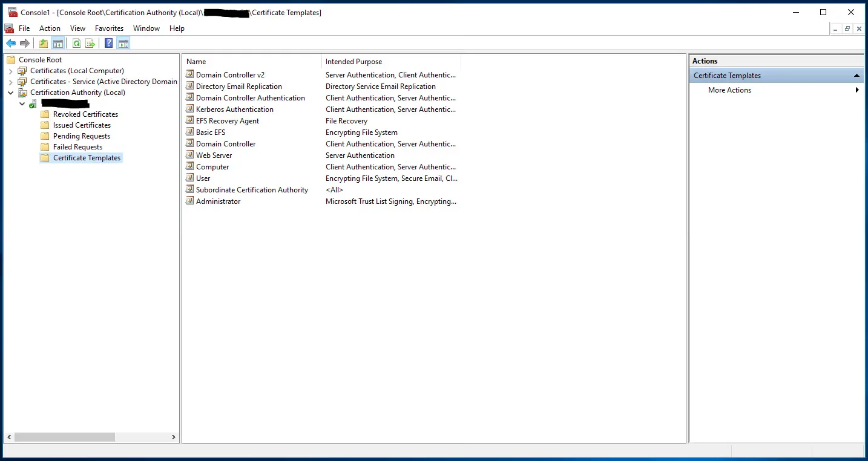Open the Action menu
The width and height of the screenshot is (868, 461).
[x=50, y=28]
